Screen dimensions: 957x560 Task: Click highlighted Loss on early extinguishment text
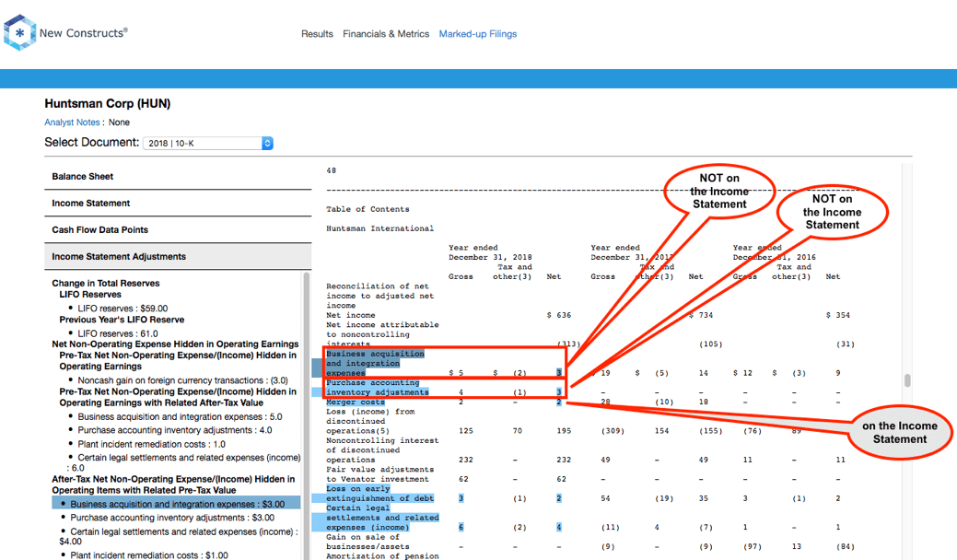pos(379,494)
